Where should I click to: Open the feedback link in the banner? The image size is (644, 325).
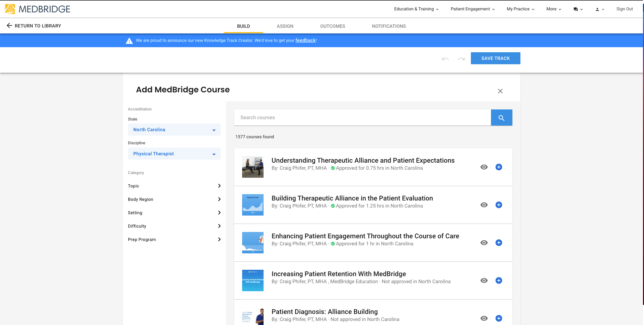click(305, 40)
